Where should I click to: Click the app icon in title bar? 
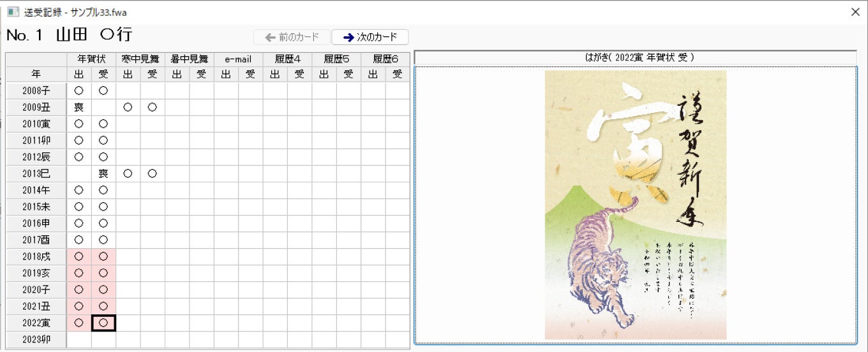12,12
